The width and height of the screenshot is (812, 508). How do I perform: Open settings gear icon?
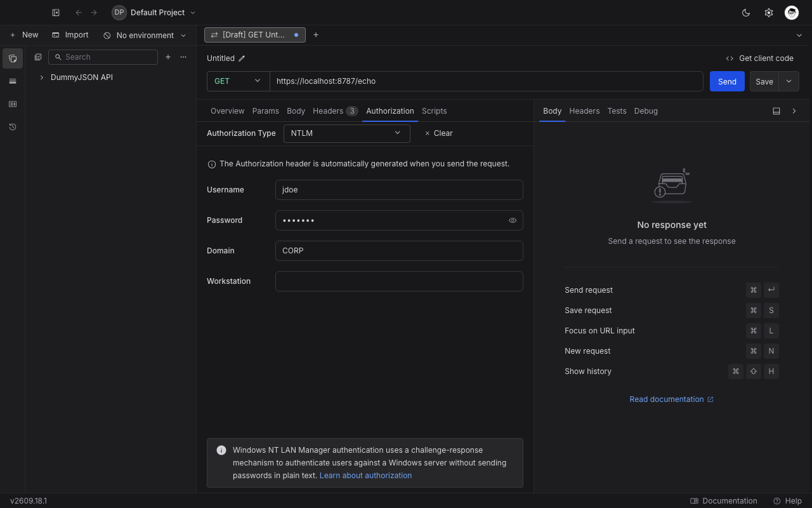(x=769, y=13)
